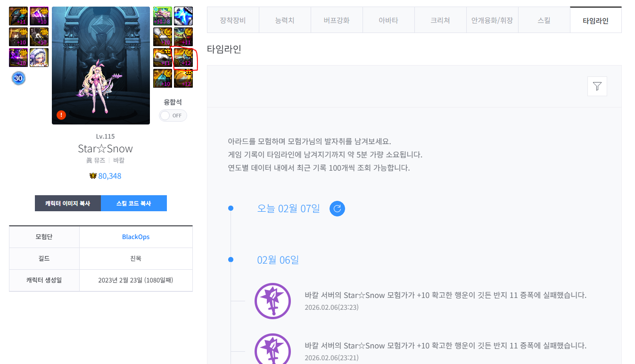Open the BlackOps adventure group link
This screenshot has width=635, height=364.
(x=136, y=237)
